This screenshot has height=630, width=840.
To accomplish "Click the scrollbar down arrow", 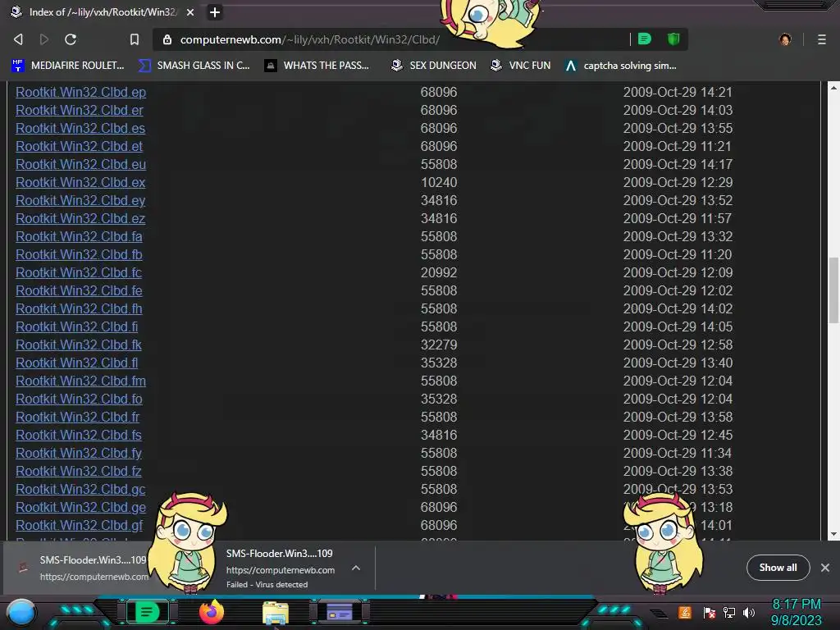I will [x=833, y=534].
